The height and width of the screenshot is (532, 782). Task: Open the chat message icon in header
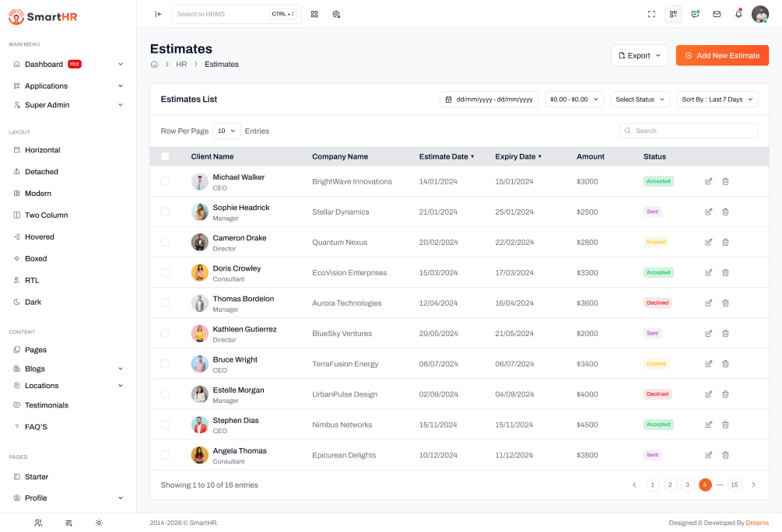[x=695, y=14]
